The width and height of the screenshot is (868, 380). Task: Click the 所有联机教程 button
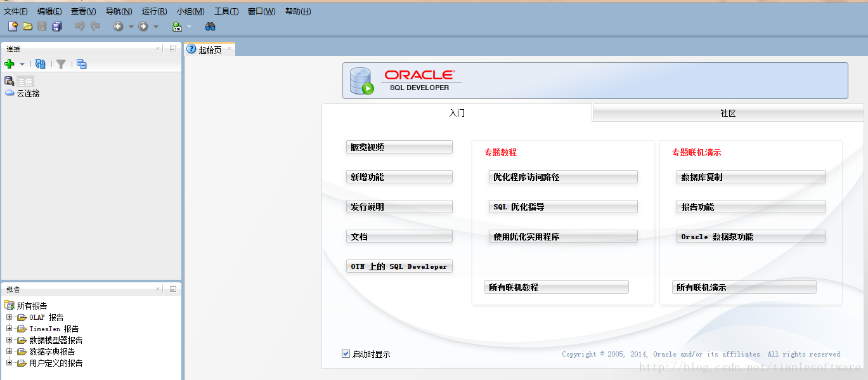tap(557, 287)
